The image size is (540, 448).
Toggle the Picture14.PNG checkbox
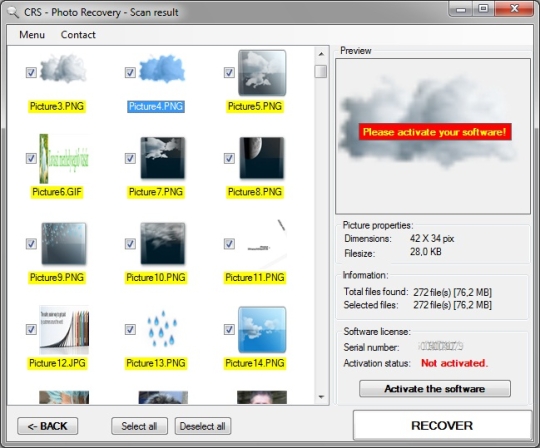click(229, 329)
